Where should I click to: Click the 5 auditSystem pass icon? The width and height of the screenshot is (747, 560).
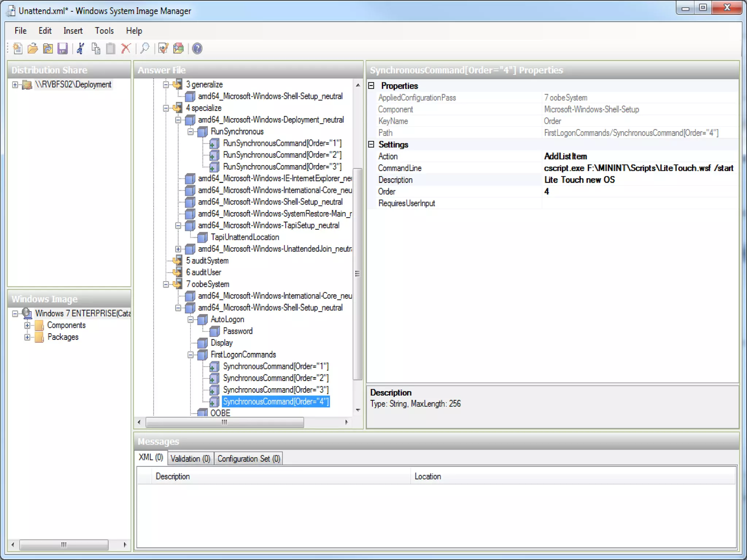(178, 260)
